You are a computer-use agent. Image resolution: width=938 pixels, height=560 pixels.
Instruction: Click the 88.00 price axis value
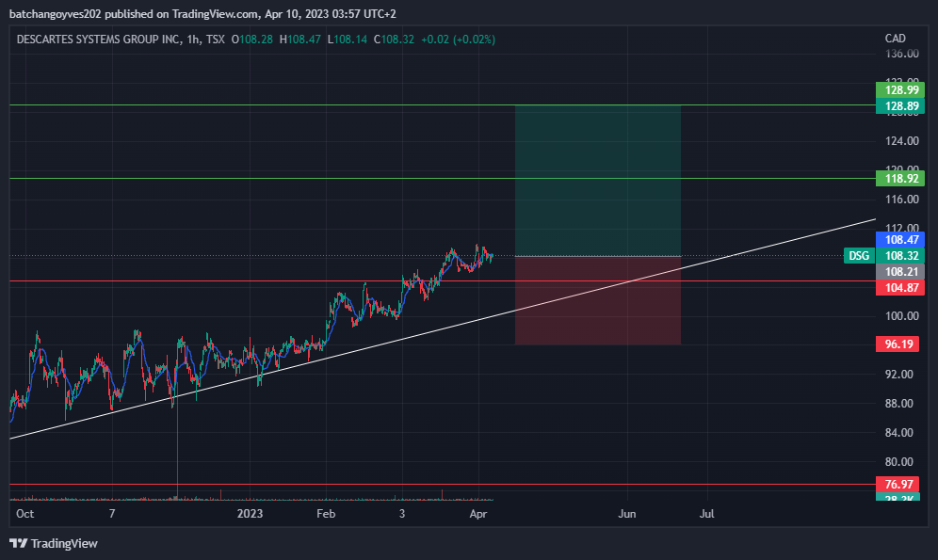pos(899,404)
